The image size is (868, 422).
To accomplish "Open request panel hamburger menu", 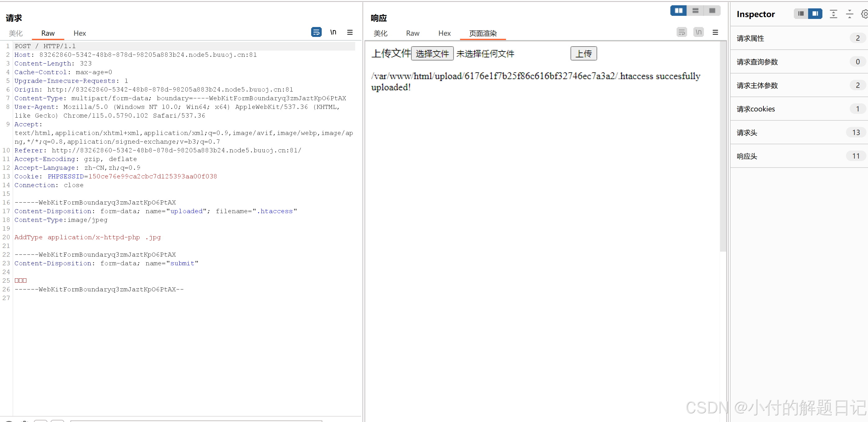I will pyautogui.click(x=350, y=32).
